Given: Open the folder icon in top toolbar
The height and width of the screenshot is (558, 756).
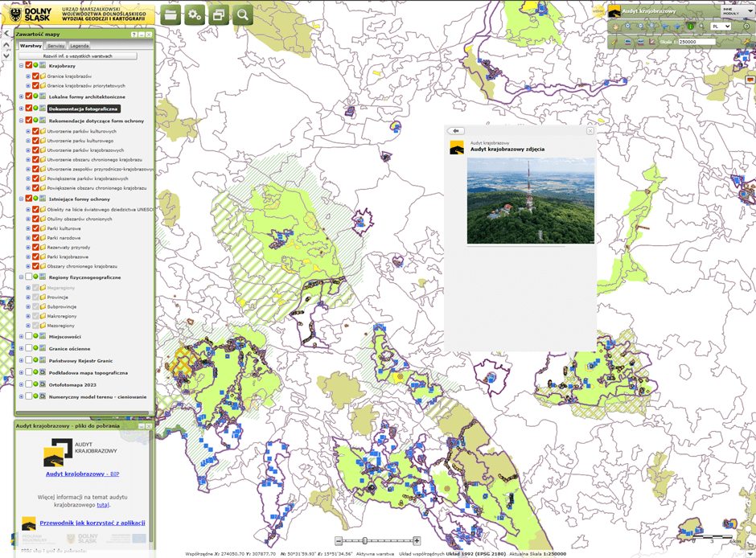Looking at the screenshot, I should point(171,15).
